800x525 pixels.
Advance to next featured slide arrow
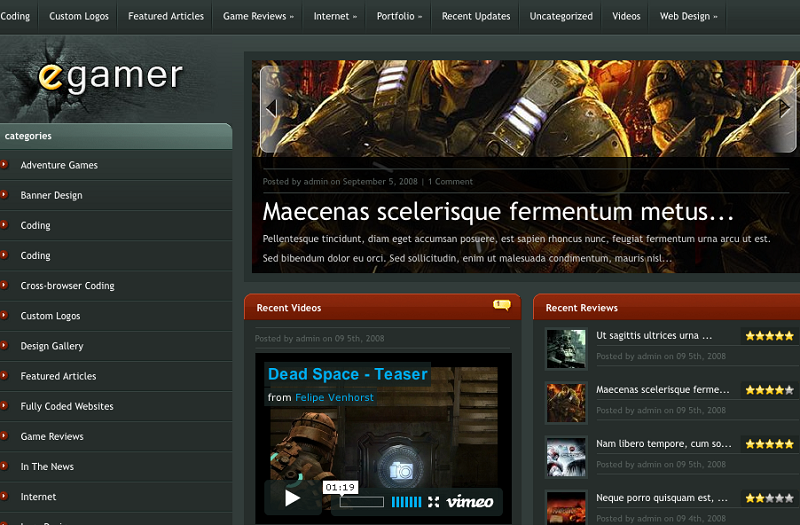click(x=786, y=107)
